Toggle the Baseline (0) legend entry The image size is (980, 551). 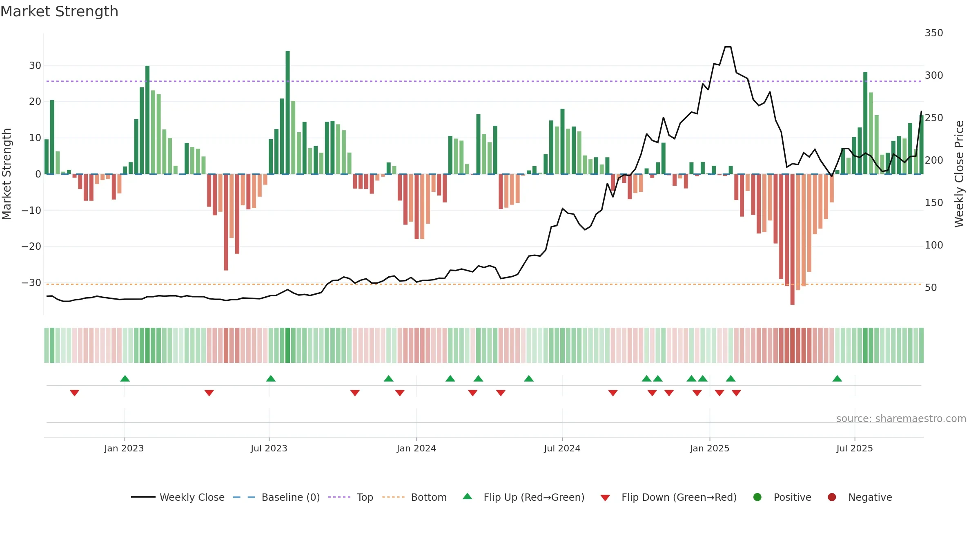276,497
